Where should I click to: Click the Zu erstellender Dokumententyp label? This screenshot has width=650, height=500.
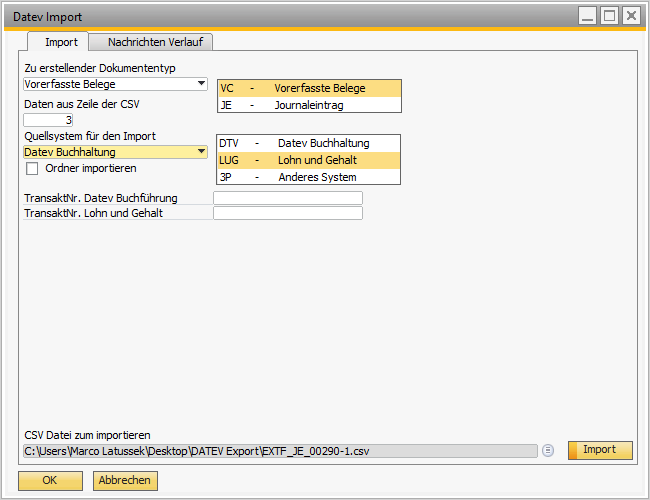99,68
